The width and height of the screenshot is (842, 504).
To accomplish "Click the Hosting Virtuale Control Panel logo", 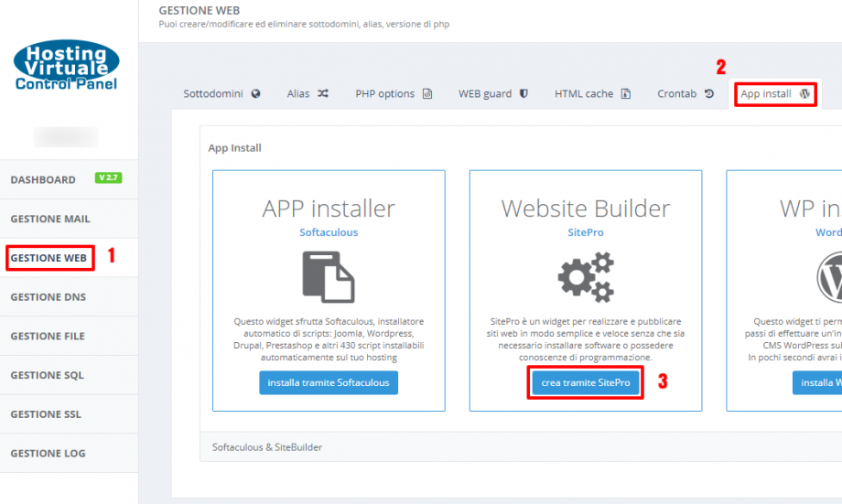I will click(x=66, y=66).
